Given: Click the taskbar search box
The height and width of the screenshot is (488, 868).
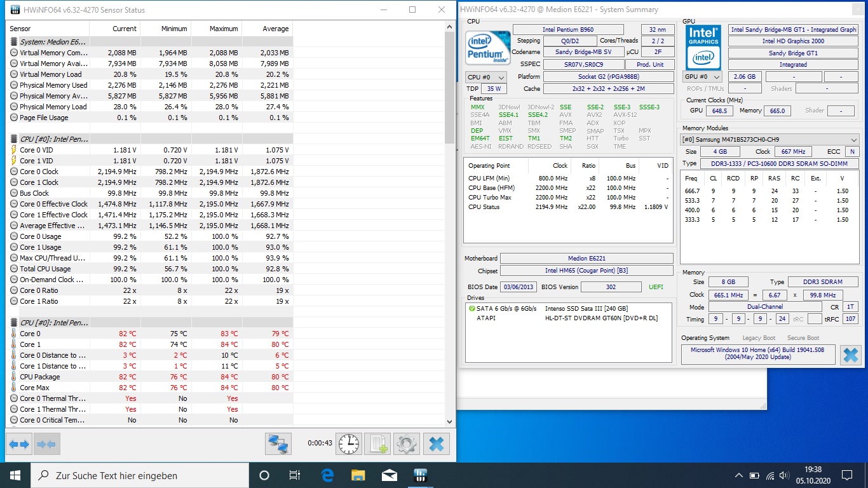Looking at the screenshot, I should (x=139, y=475).
